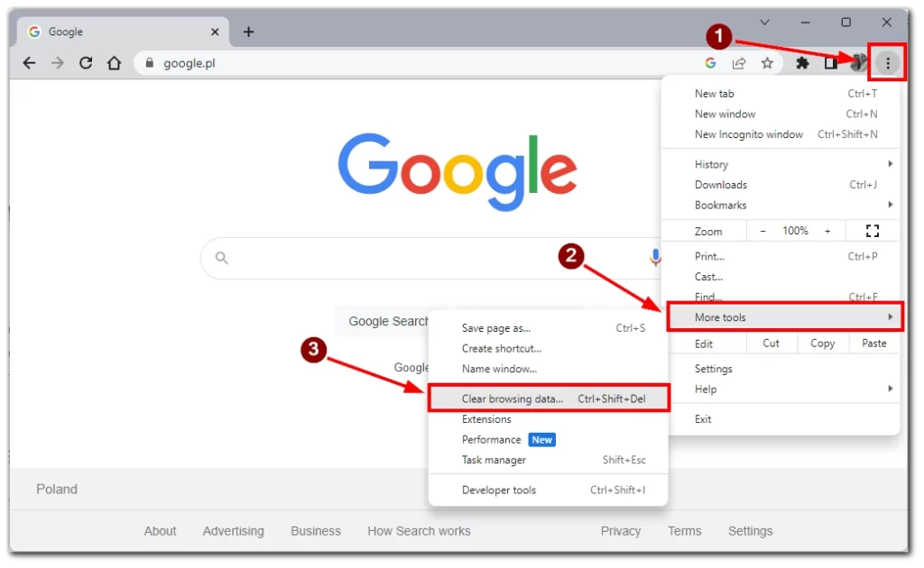The width and height of the screenshot is (924, 568).
Task: Open the tab search chevron
Action: coord(765,23)
